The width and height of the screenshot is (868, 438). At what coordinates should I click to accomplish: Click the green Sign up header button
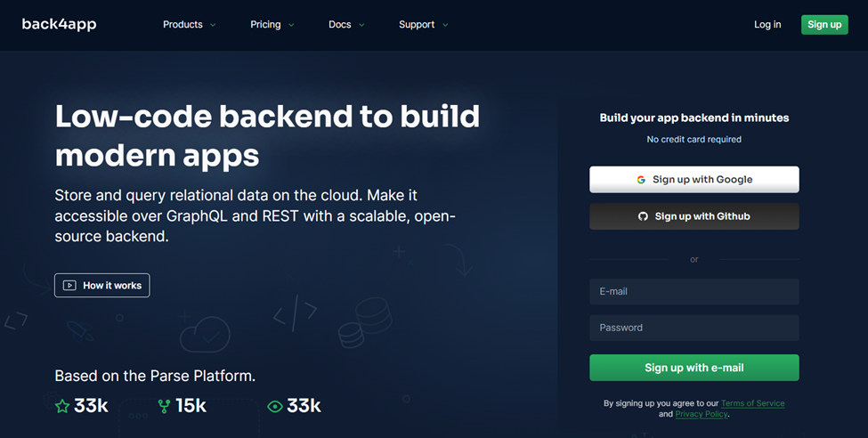click(x=824, y=24)
